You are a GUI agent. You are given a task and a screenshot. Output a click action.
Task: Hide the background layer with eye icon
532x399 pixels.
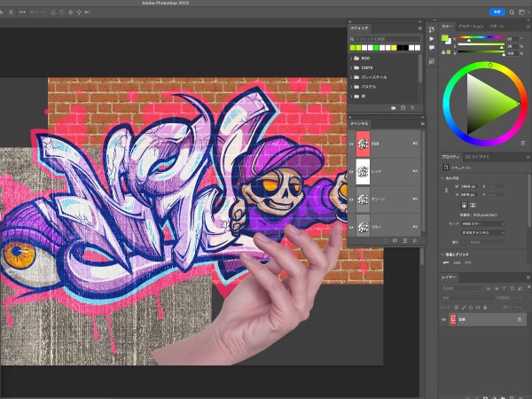pos(444,319)
